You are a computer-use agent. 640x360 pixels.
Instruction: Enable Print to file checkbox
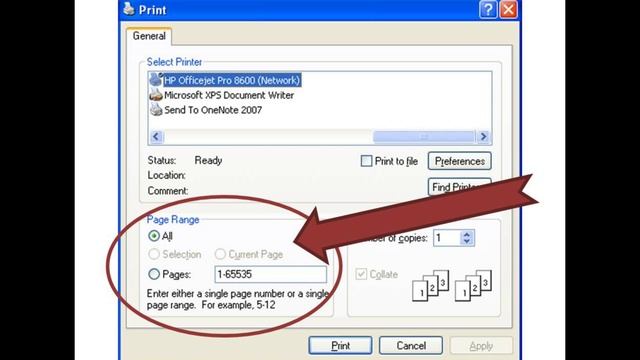[x=366, y=161]
